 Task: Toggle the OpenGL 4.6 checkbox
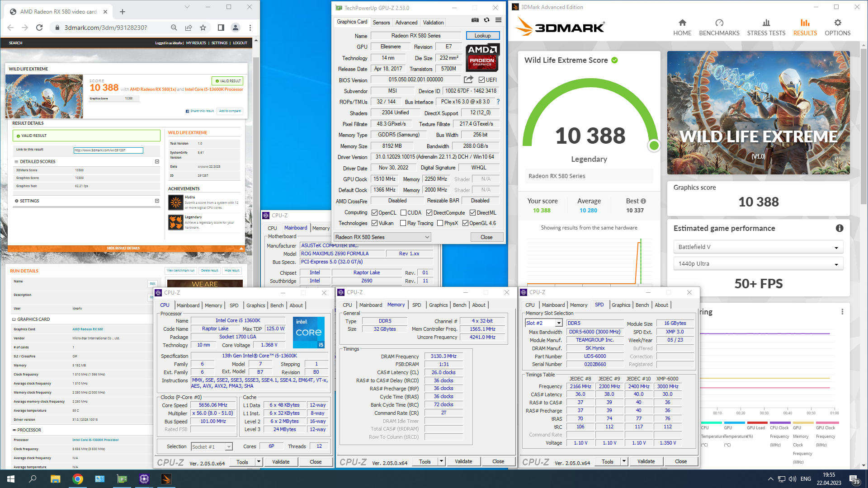coord(465,223)
